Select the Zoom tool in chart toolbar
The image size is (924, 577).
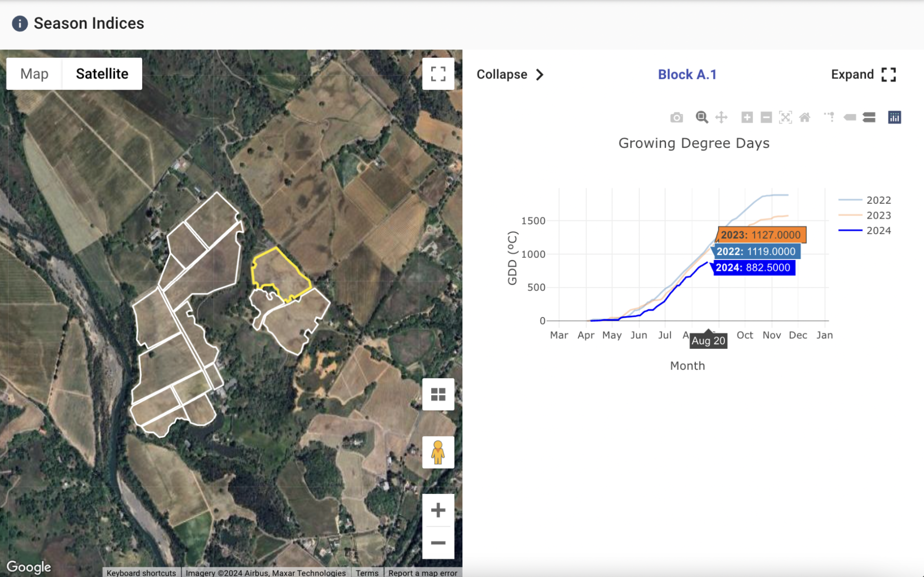(x=702, y=117)
